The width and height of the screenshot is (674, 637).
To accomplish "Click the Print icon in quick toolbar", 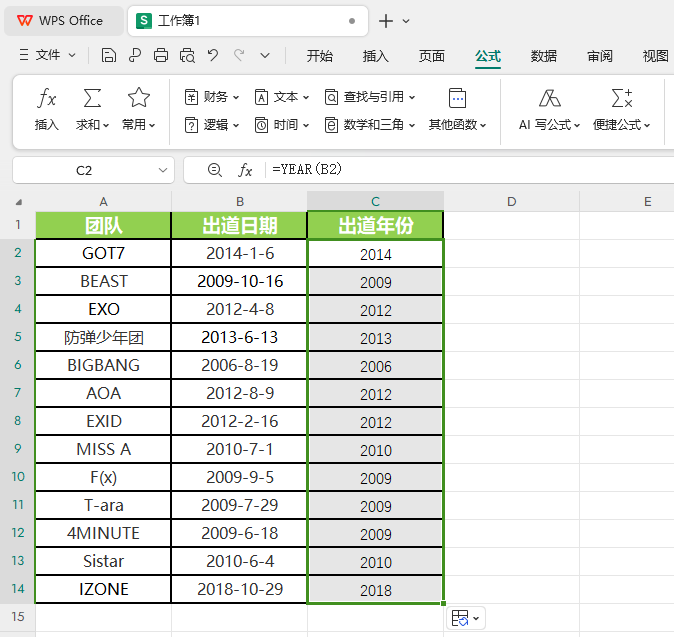I will point(161,55).
